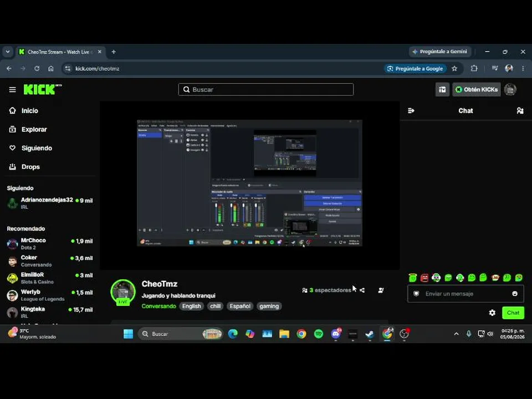This screenshot has height=399, width=532.
Task: View site information icon in address bar
Action: click(x=68, y=69)
